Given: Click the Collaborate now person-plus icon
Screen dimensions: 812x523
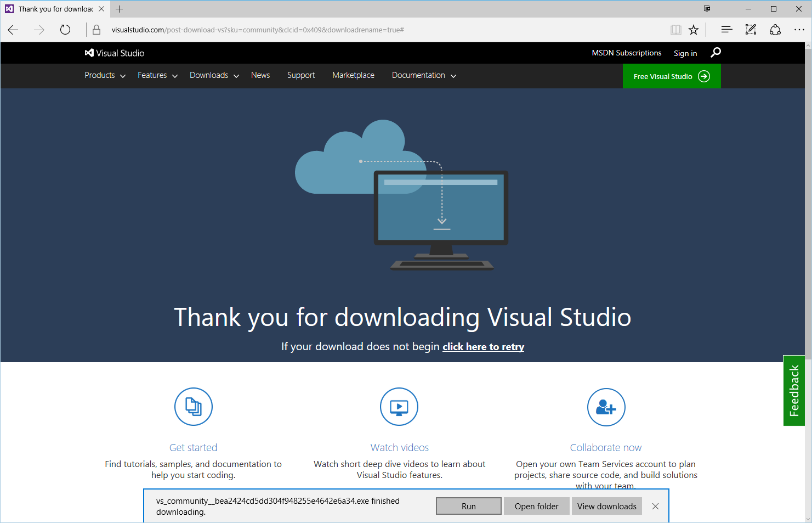Looking at the screenshot, I should (x=606, y=407).
